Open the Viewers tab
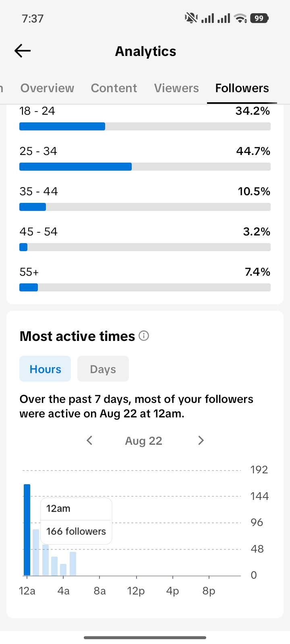This screenshot has width=290, height=644. click(x=176, y=88)
